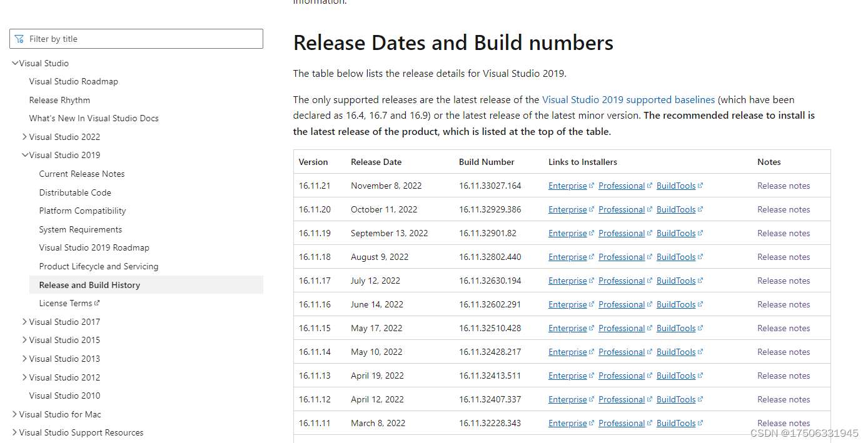Open Release notes for 16.11.16
Screen dimensions: 868x443
tap(784, 304)
